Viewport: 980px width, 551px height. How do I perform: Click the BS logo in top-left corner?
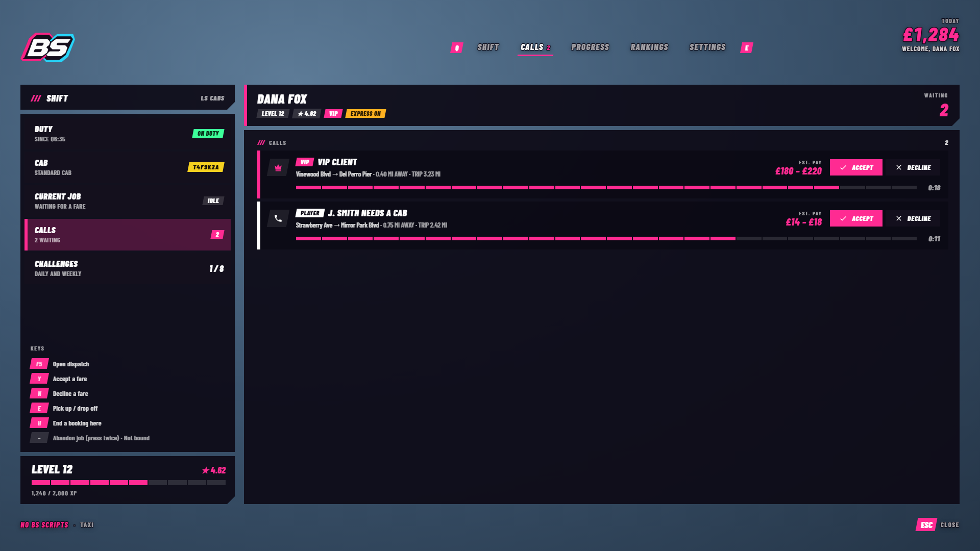tap(48, 47)
